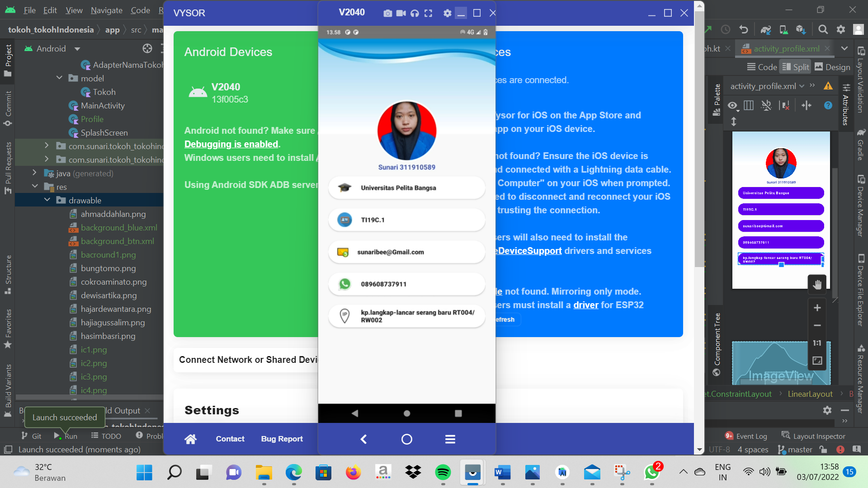This screenshot has height=488, width=868.
Task: Tap the Android home circle on the phone
Action: coord(407,413)
